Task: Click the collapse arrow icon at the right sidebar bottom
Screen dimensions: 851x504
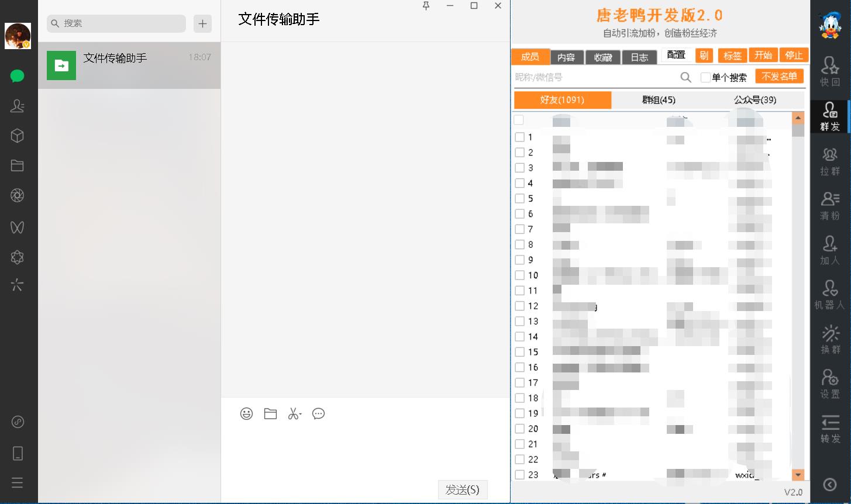Action: tap(830, 484)
